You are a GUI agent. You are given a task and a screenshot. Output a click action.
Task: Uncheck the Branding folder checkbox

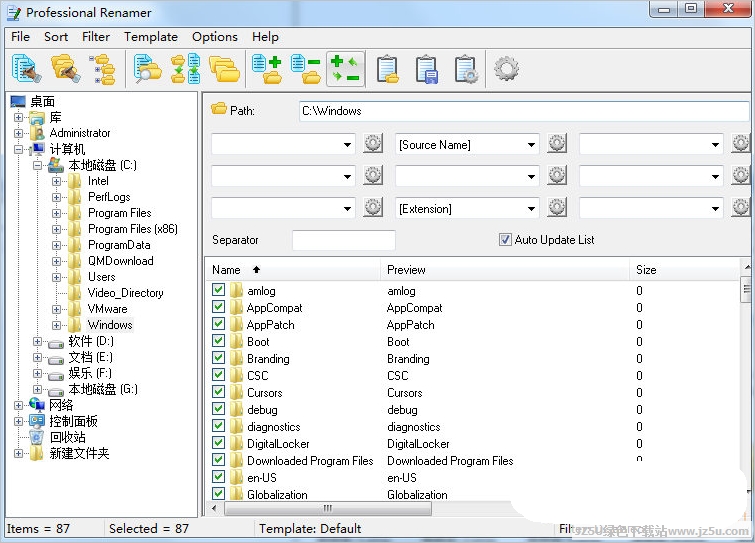[x=219, y=358]
